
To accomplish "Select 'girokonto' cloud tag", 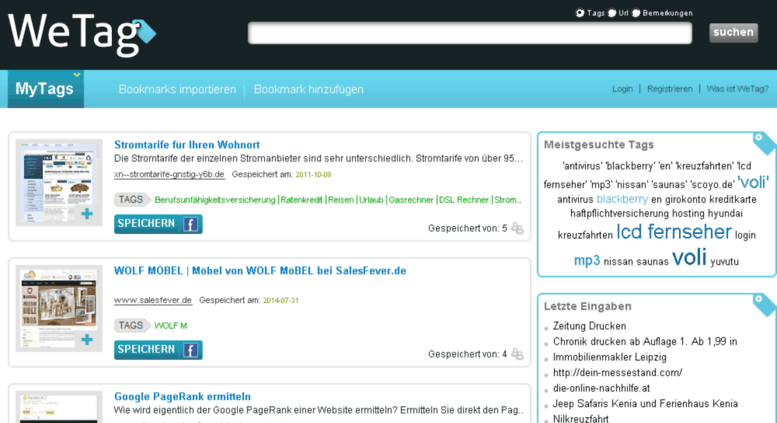I will point(686,200).
